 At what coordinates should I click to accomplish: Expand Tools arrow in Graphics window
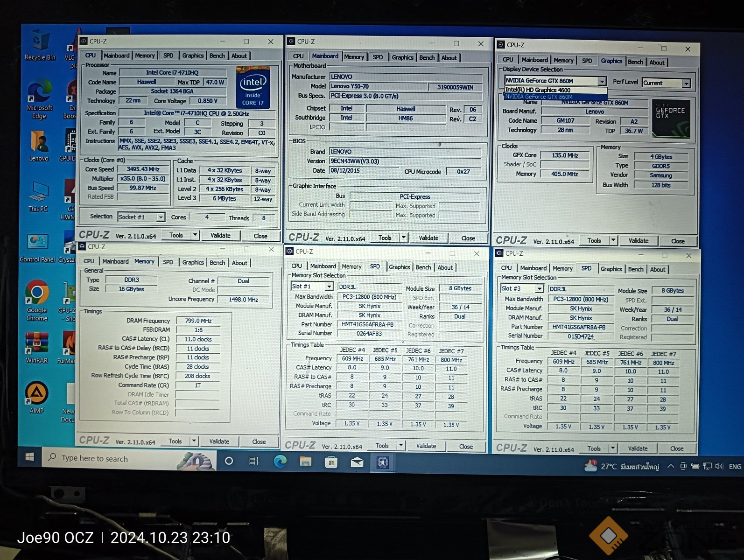(x=613, y=241)
